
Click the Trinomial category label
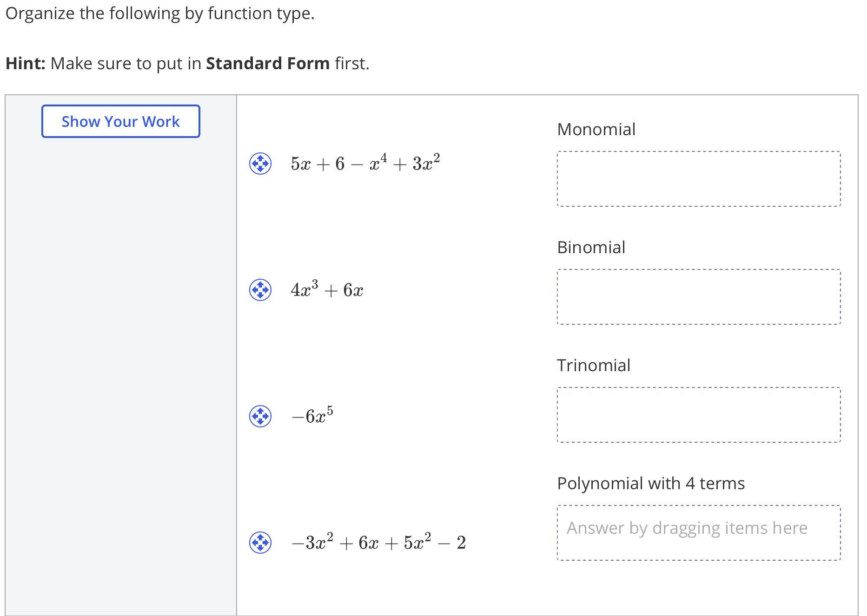(x=594, y=365)
